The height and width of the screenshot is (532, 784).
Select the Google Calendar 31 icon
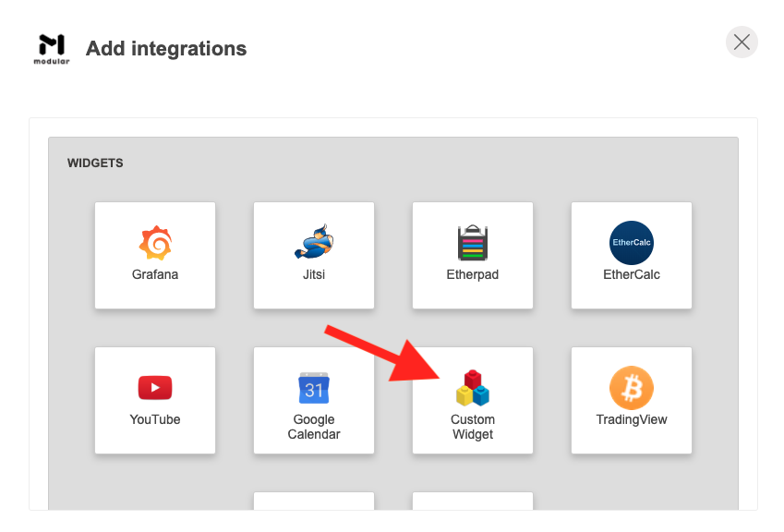click(x=314, y=387)
